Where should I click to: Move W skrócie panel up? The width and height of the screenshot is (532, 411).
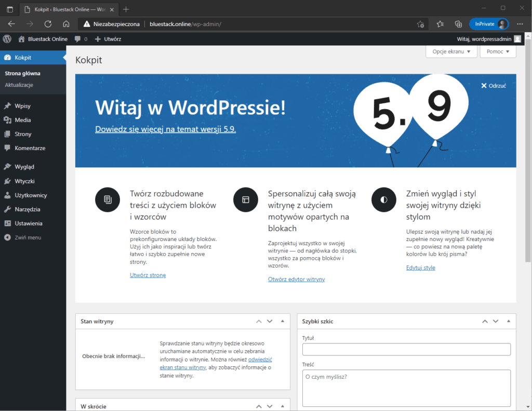259,406
